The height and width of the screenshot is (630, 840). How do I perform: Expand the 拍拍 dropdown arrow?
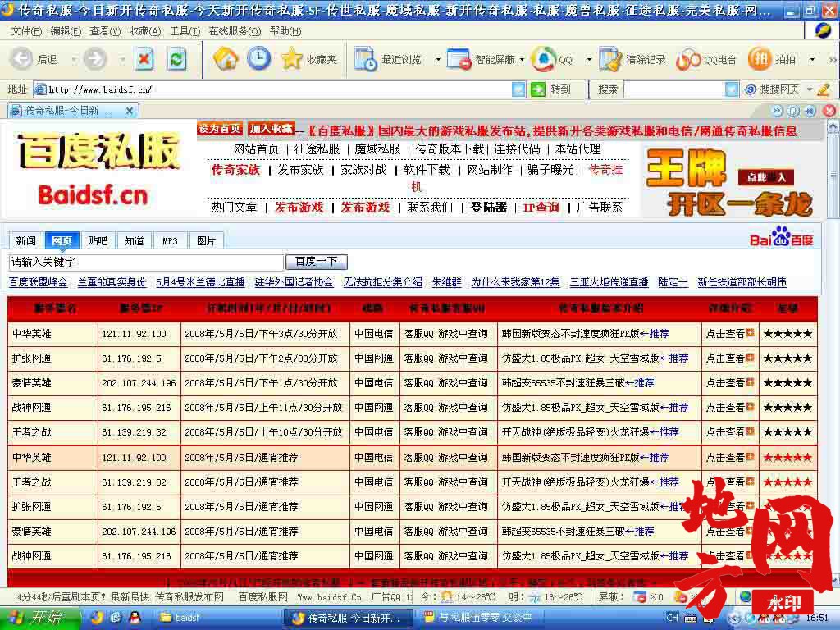812,59
